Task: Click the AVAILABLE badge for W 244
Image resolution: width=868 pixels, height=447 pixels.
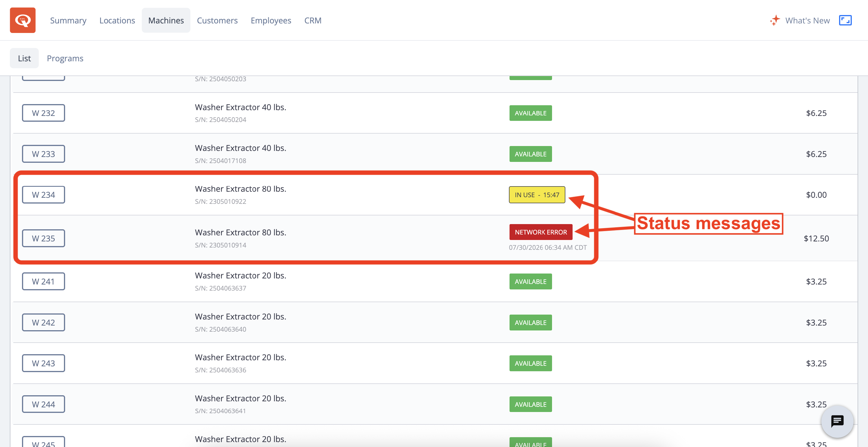Action: point(530,404)
